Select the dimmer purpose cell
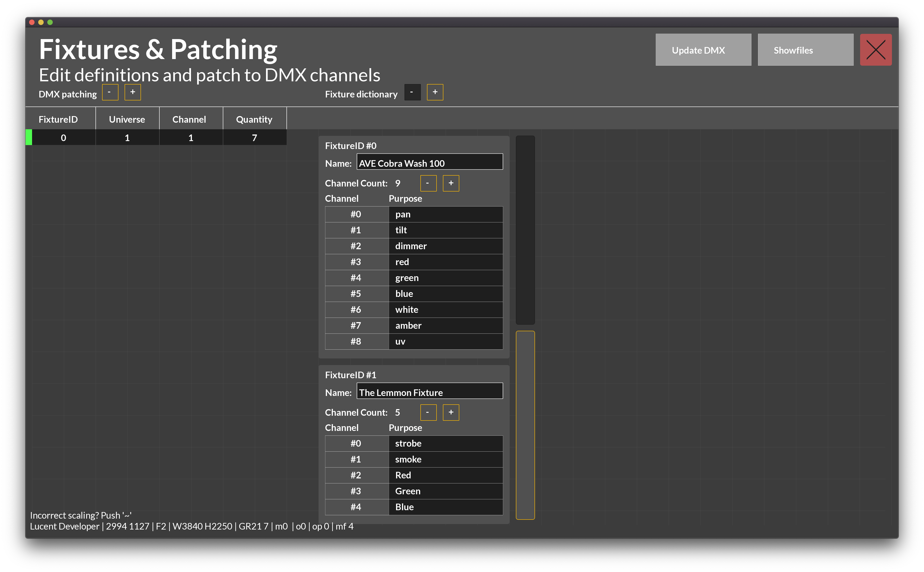 (x=445, y=246)
